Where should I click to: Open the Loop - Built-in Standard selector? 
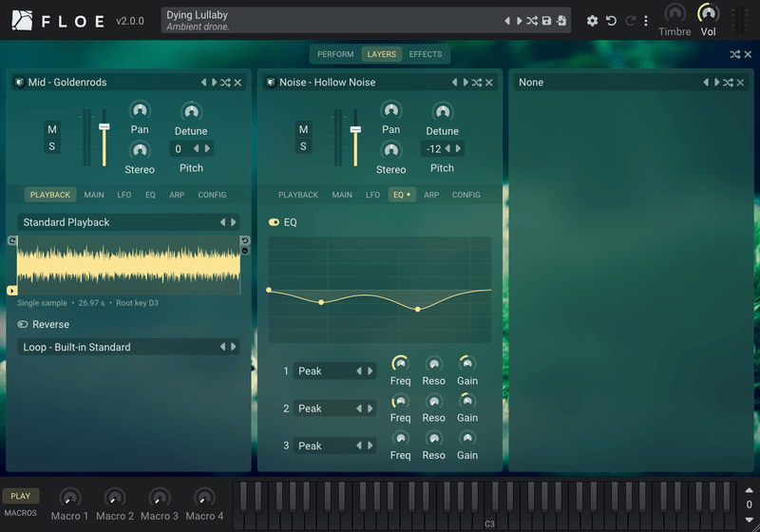tap(128, 347)
